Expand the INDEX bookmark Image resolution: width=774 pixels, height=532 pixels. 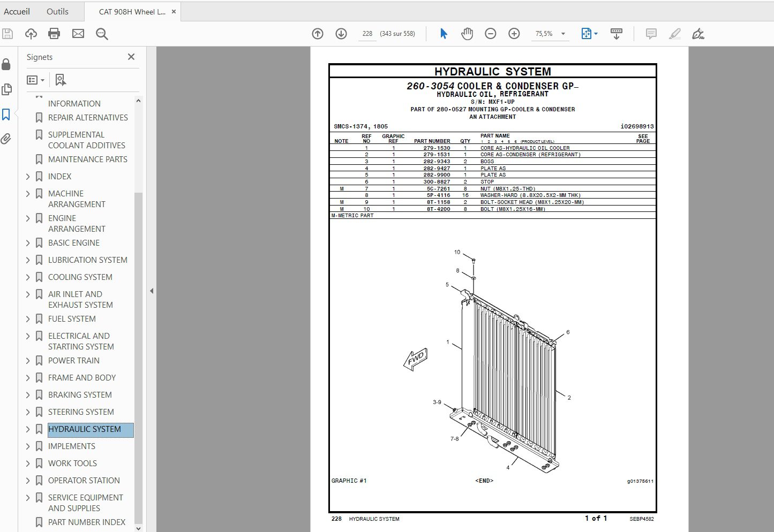(x=28, y=177)
